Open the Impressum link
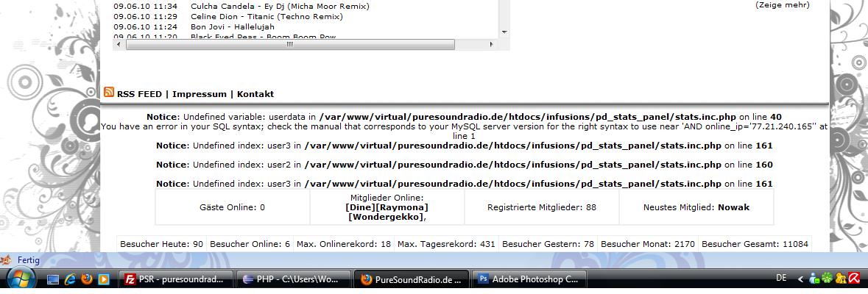Viewport: 868px width, 294px height. click(200, 94)
